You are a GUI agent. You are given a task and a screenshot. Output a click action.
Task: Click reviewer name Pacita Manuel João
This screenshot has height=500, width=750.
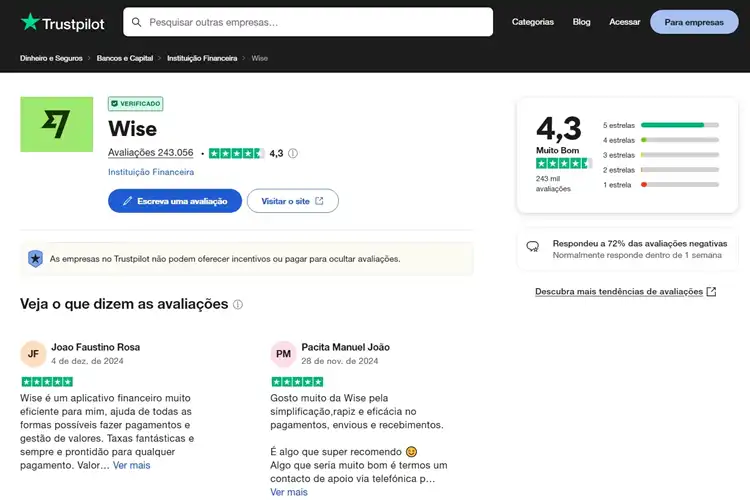point(345,347)
